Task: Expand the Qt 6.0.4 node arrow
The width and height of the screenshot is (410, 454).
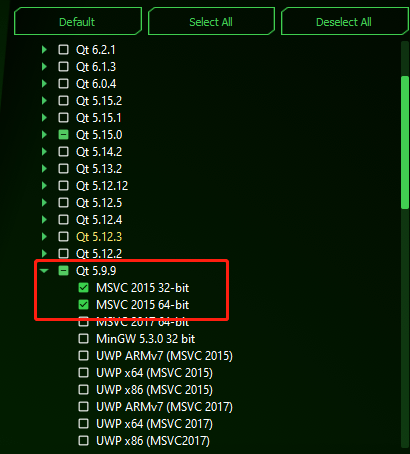Action: coord(44,84)
